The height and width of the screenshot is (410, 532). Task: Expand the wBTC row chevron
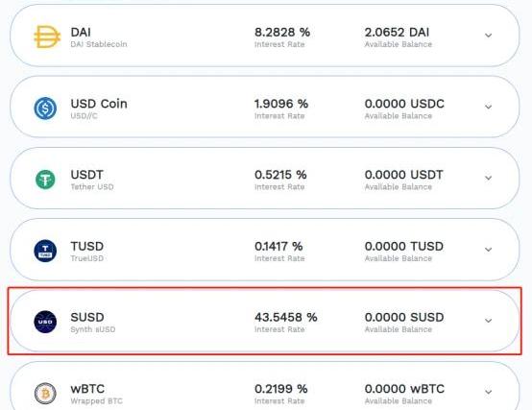pos(488,392)
